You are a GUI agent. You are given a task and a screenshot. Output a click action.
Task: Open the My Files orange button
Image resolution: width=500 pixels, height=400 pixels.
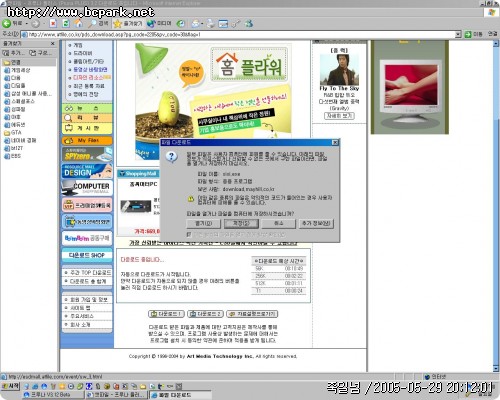point(87,141)
